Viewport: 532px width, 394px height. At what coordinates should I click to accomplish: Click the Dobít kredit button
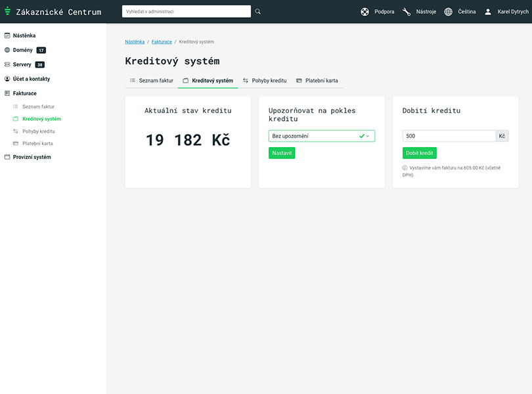pyautogui.click(x=419, y=153)
